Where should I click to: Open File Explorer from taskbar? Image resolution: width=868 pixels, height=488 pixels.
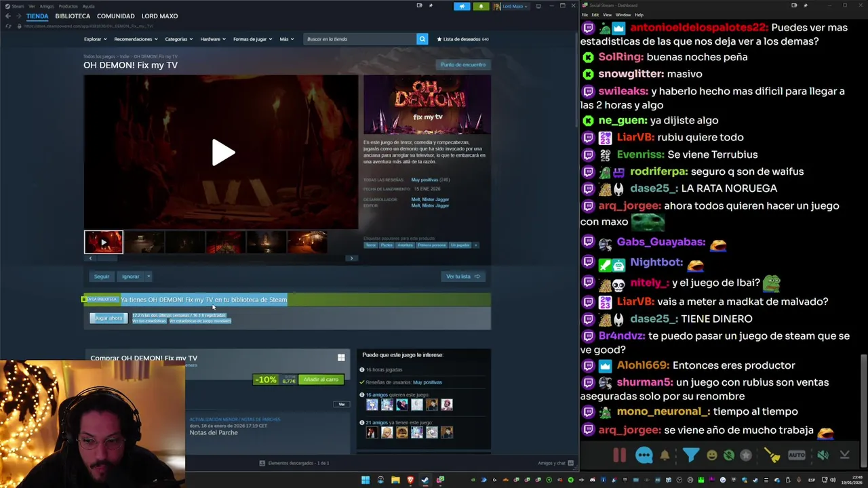395,480
